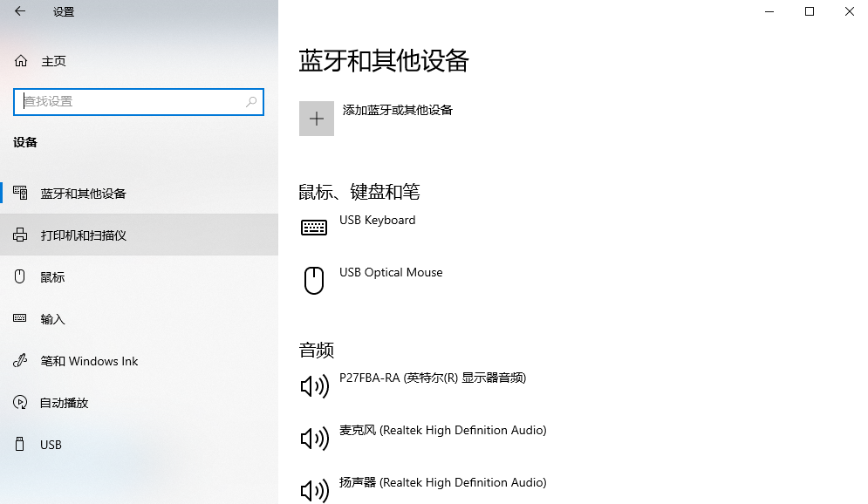Screen dimensions: 868x504
Task: Click the speaker icon beside 麦克风 device
Action: point(313,438)
